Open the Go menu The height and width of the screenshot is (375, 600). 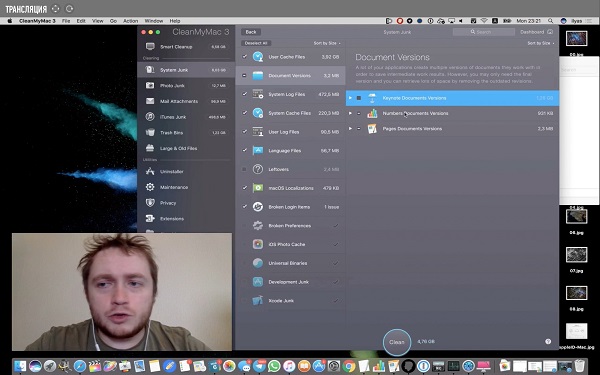coord(113,21)
